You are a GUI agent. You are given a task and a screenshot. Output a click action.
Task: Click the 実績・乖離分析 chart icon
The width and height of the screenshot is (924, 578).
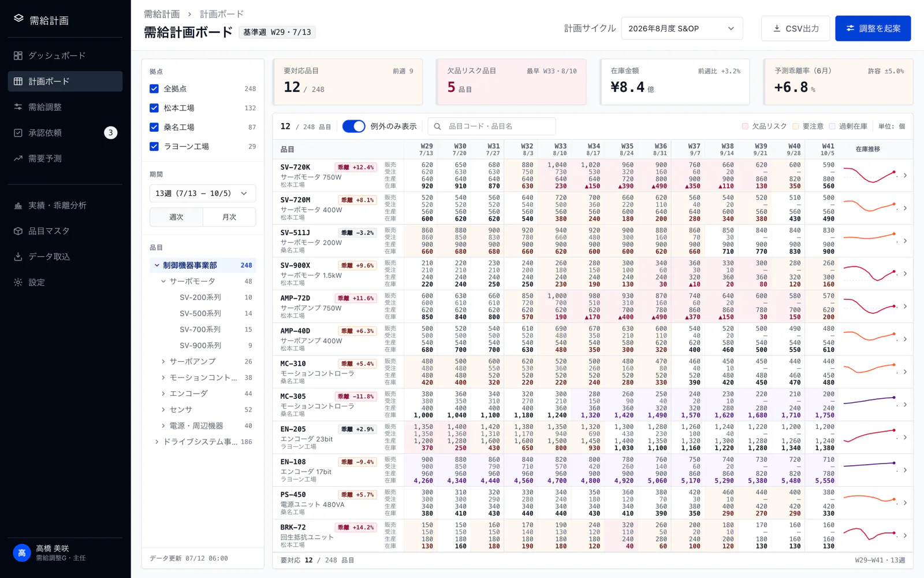[18, 205]
